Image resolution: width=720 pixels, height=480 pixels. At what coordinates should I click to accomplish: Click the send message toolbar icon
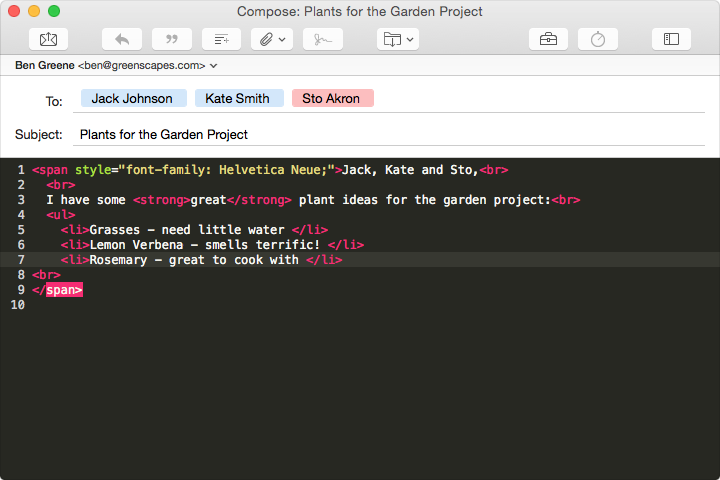[48, 39]
